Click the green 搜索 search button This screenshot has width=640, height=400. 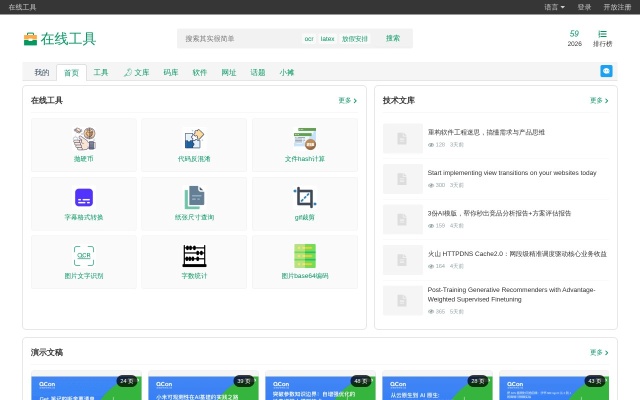[x=393, y=38]
